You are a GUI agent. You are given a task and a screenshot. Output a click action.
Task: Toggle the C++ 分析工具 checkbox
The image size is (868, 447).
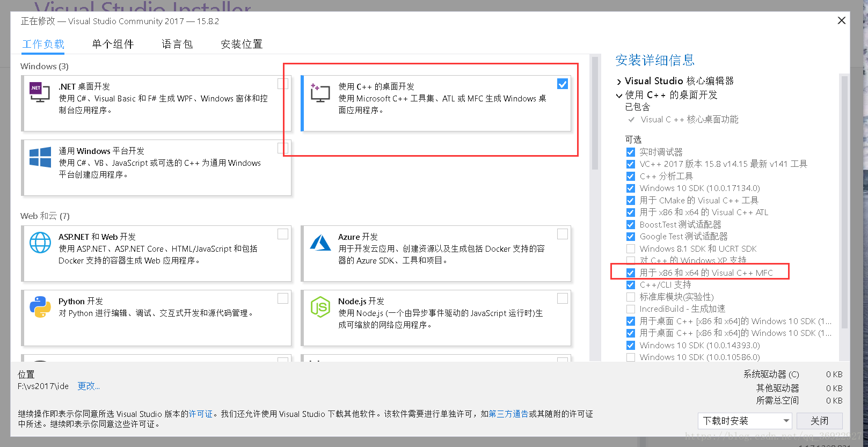[x=631, y=176]
